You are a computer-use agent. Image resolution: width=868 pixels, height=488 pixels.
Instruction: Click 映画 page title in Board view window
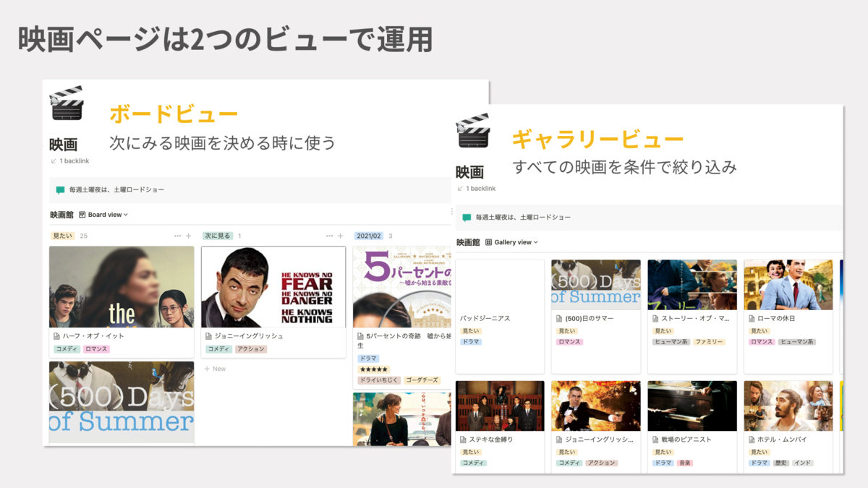pos(64,145)
